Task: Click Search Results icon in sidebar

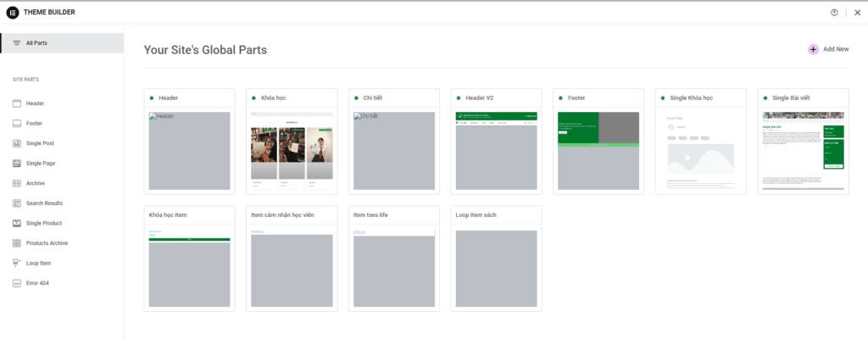Action: 17,203
